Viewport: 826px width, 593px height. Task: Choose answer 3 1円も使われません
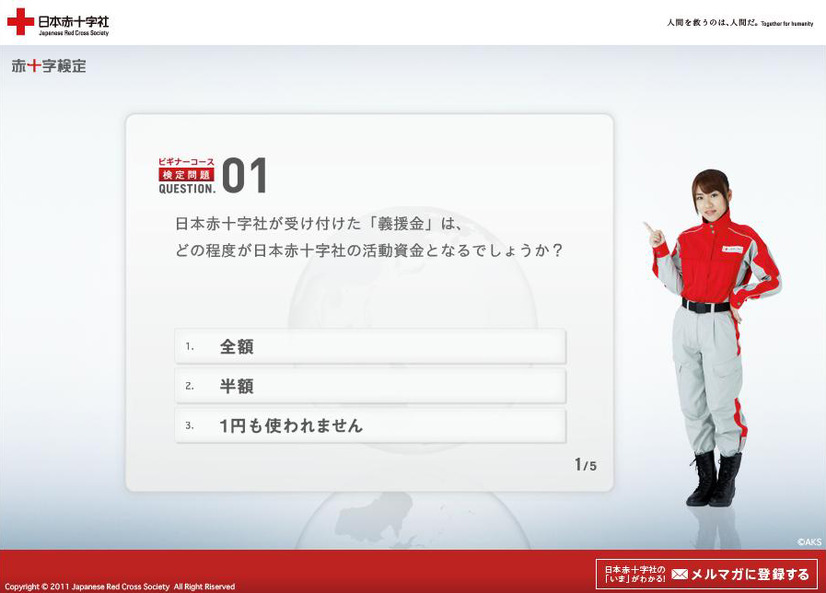click(370, 426)
